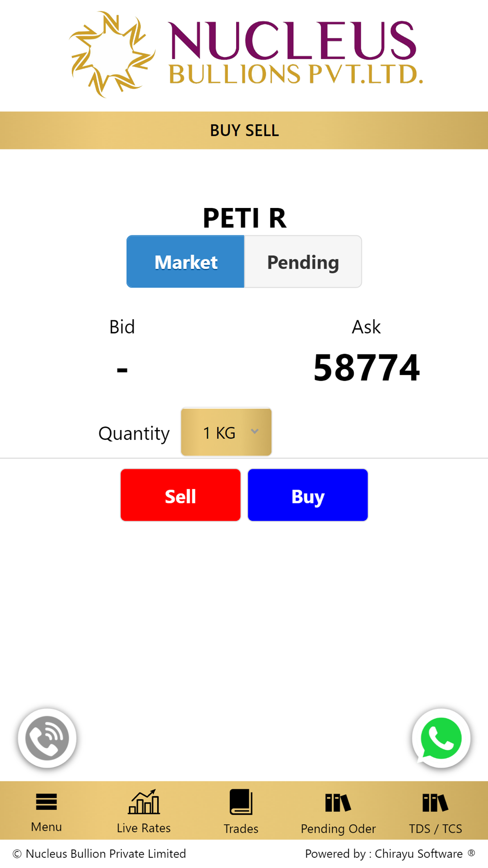
Task: Open the hamburger Menu icon
Action: [x=46, y=802]
